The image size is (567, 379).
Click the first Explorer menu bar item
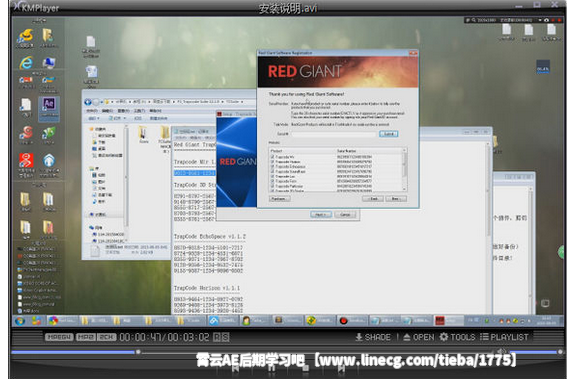92,111
